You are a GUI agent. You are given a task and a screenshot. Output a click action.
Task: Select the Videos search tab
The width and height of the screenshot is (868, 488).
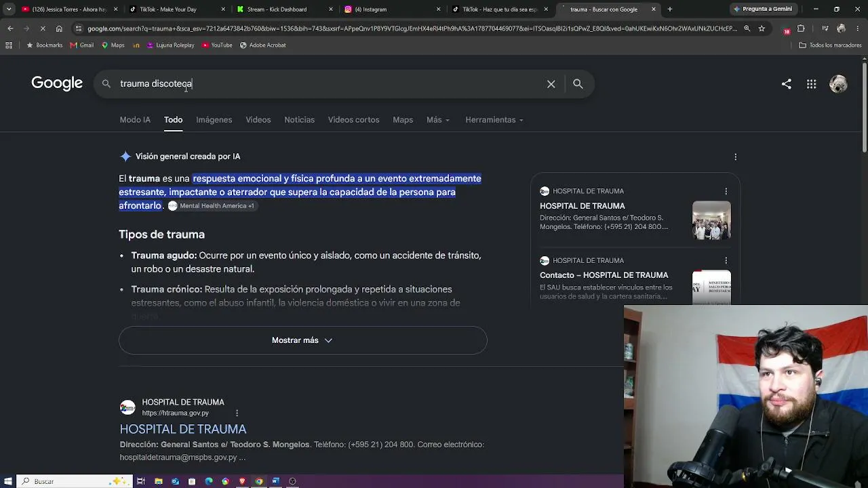click(258, 120)
